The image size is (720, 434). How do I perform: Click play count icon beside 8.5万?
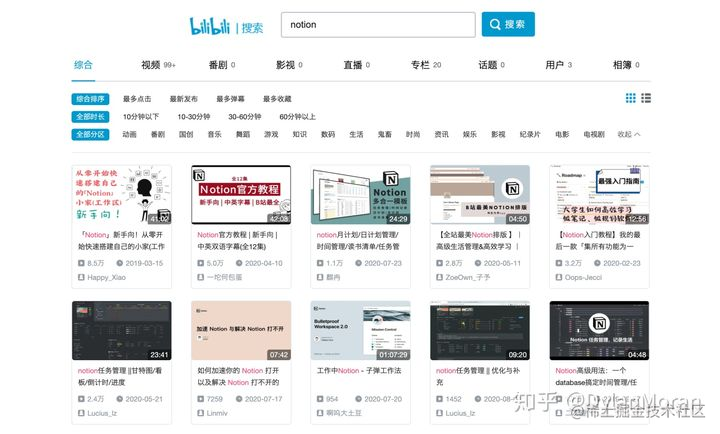[81, 263]
